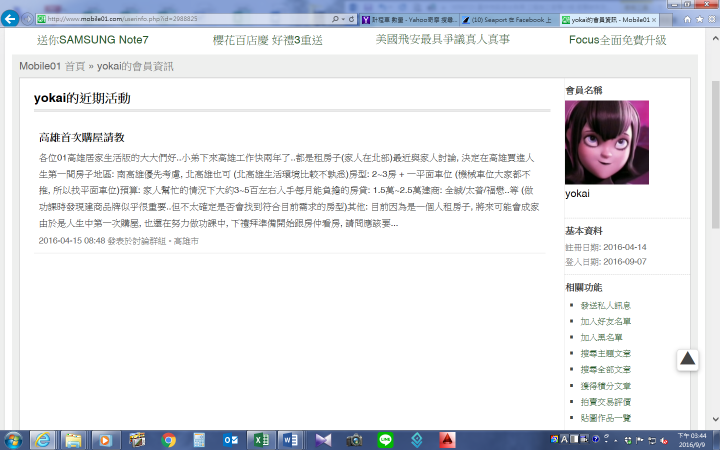Image resolution: width=720 pixels, height=450 pixels.
Task: Go to Mobile01 首頁 breadcrumb link
Action: coord(52,66)
